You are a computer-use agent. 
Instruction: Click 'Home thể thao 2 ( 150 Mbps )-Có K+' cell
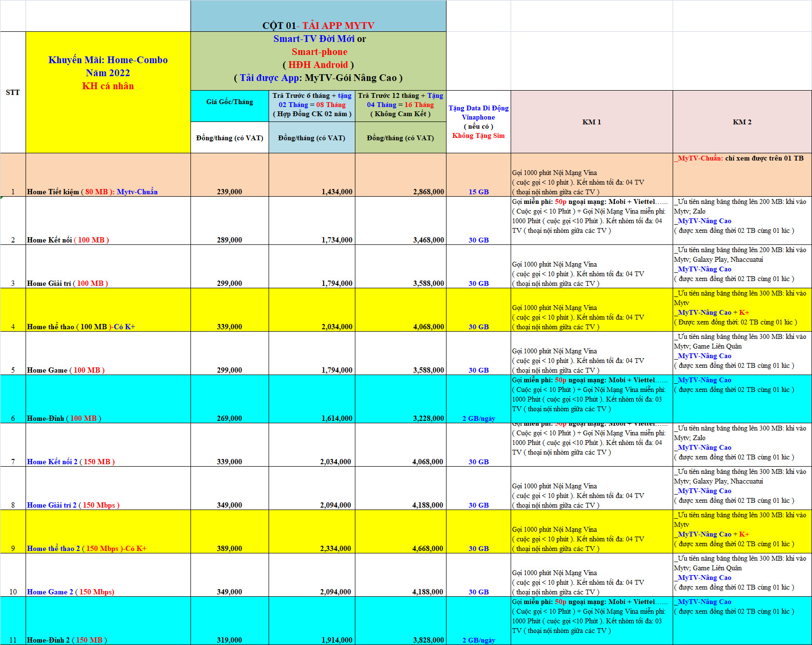pyautogui.click(x=108, y=532)
